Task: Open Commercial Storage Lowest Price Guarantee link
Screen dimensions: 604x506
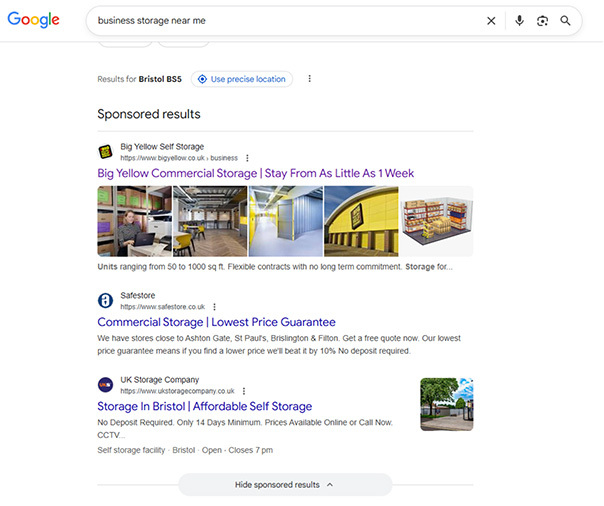Action: pos(216,322)
